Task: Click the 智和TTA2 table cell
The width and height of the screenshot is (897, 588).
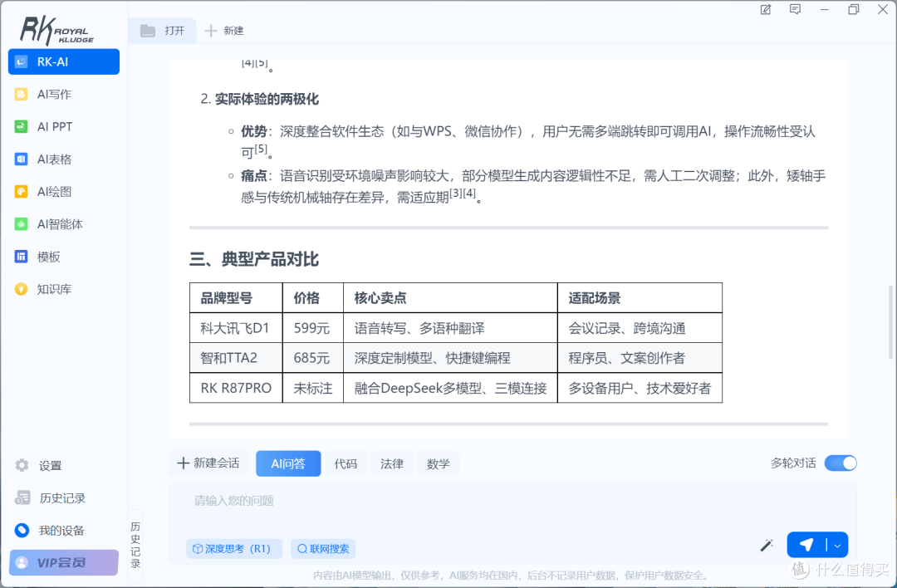Action: [x=236, y=358]
